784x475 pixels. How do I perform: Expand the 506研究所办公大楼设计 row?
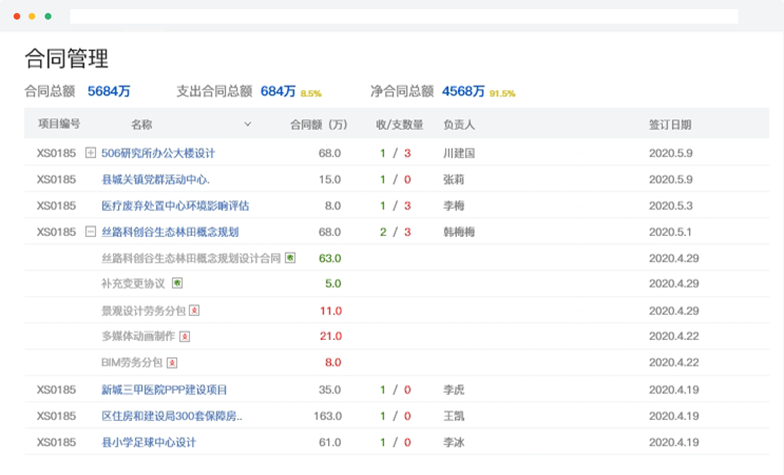(x=90, y=152)
